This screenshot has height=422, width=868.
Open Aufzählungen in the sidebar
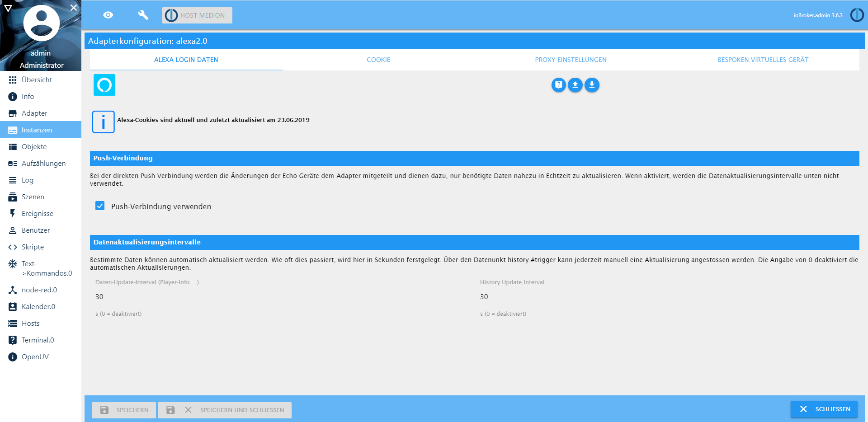[x=41, y=163]
